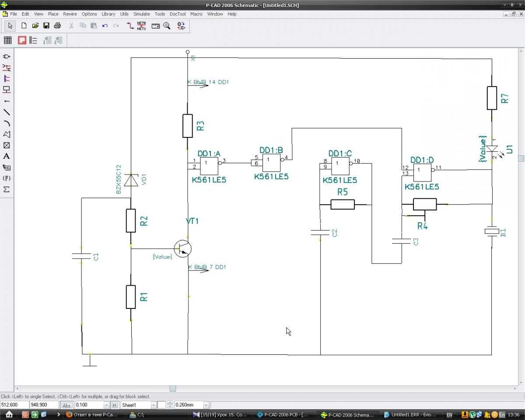Activate the Select arrow tool
Image resolution: width=525 pixels, height=420 pixels.
click(10, 26)
